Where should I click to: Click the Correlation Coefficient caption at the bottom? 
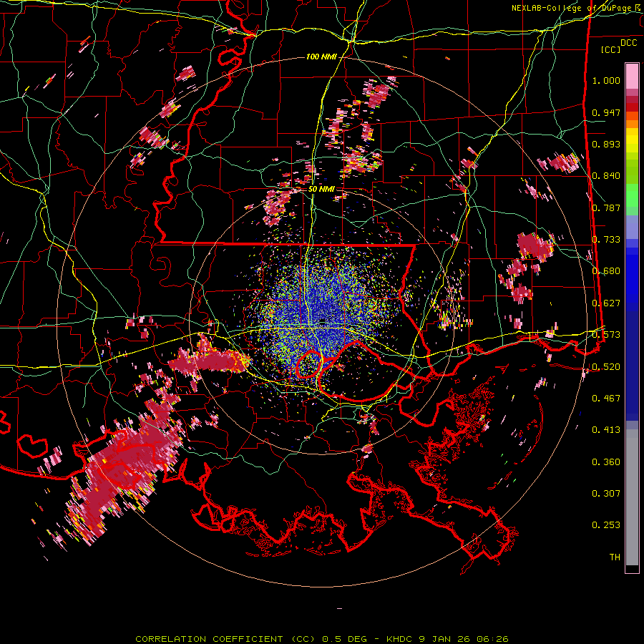(x=321, y=639)
